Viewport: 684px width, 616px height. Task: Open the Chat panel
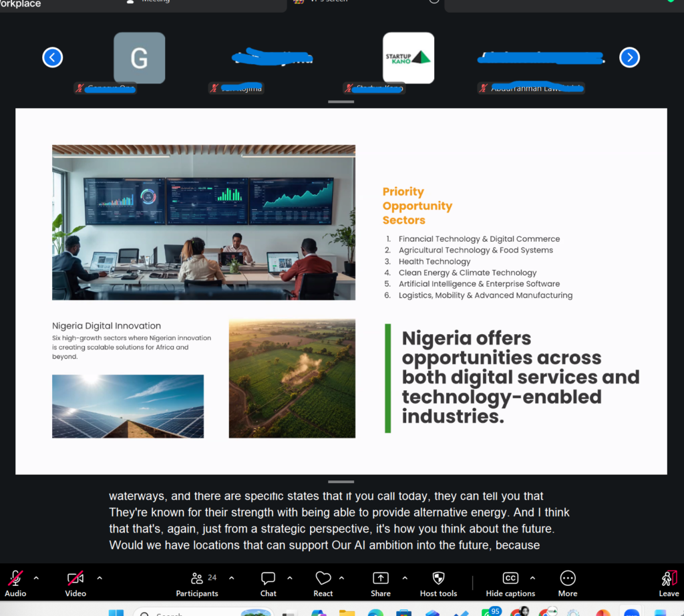(268, 583)
